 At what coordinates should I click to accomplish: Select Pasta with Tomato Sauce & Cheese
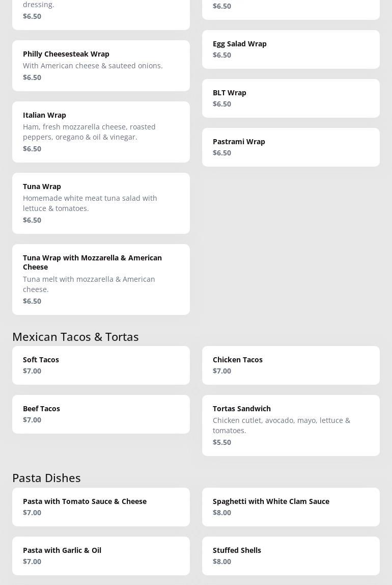(101, 507)
